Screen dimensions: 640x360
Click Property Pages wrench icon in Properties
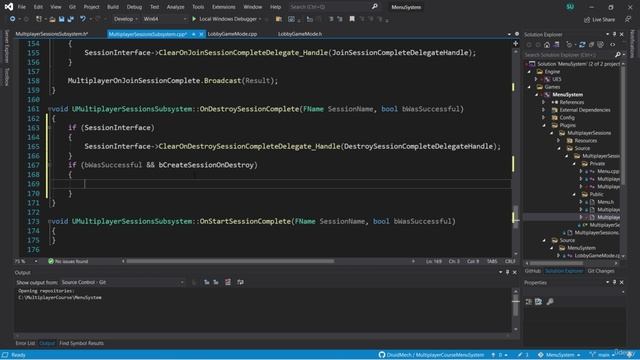pyautogui.click(x=550, y=302)
